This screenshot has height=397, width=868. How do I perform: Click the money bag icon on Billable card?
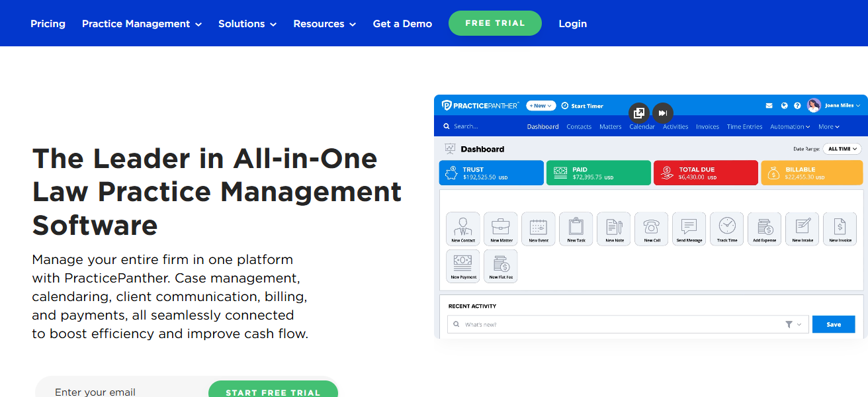tap(773, 173)
